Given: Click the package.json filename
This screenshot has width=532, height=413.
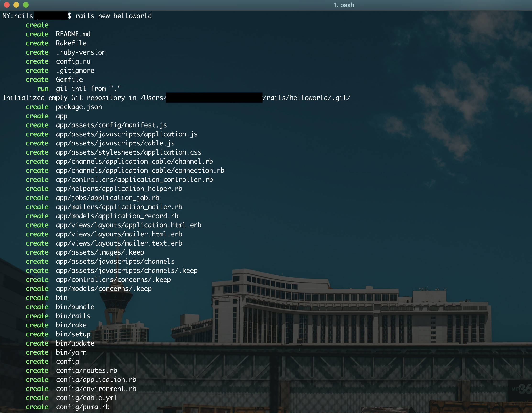Looking at the screenshot, I should 79,107.
